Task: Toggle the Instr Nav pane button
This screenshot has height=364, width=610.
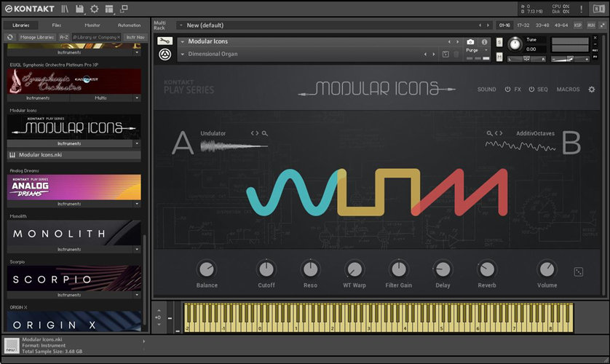Action: click(x=135, y=37)
